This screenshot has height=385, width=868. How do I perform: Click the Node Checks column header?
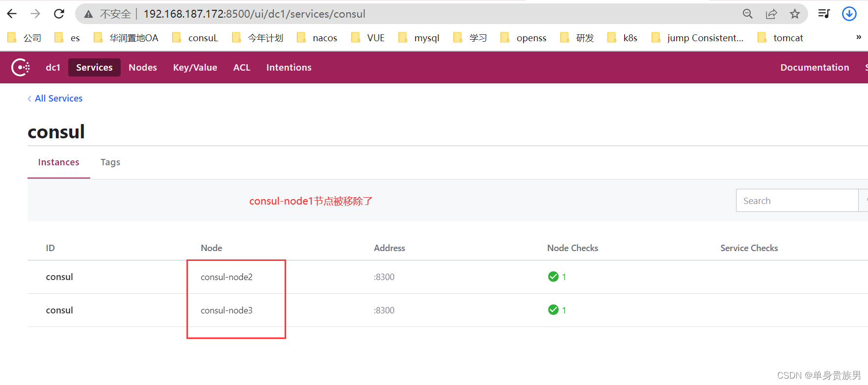(573, 248)
